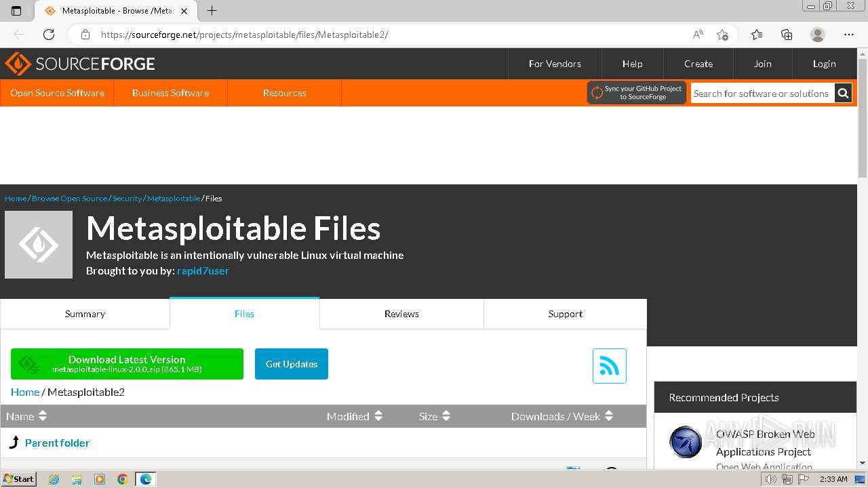
Task: Click the Metasploitable project logo thumbnail
Action: coord(39,245)
